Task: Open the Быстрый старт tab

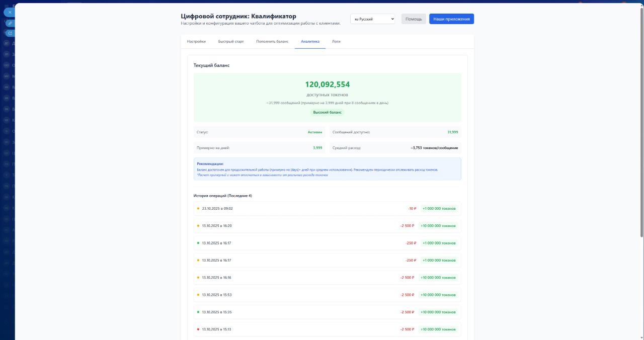Action: pos(231,42)
